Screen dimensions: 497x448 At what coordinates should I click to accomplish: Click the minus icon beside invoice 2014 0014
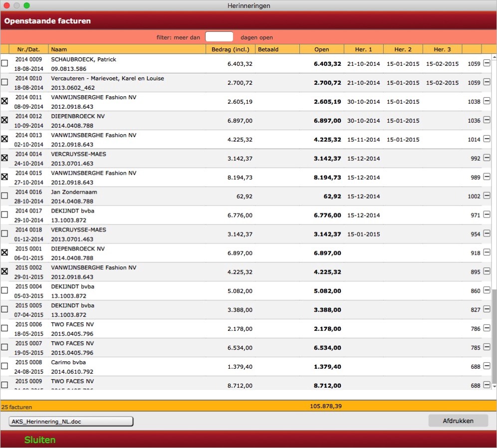[x=487, y=158]
